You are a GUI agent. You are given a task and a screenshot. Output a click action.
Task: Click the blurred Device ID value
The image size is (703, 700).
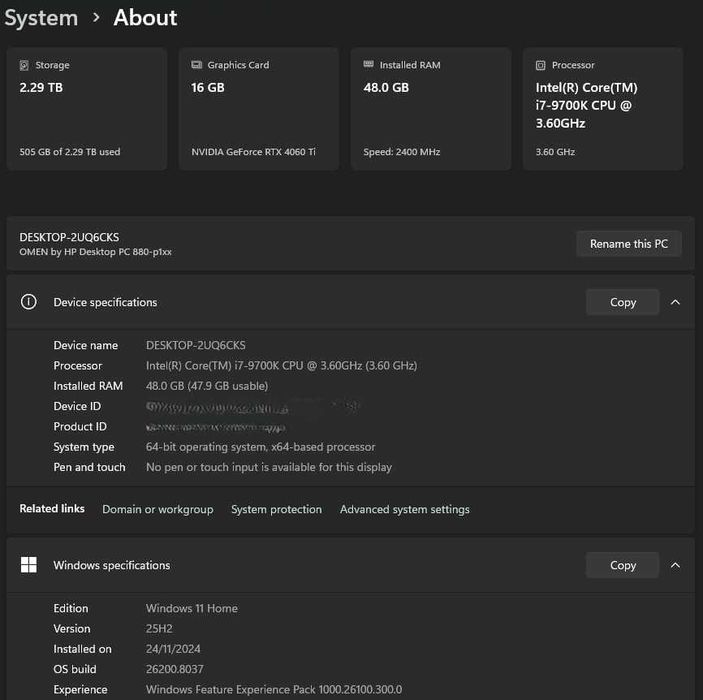point(252,407)
